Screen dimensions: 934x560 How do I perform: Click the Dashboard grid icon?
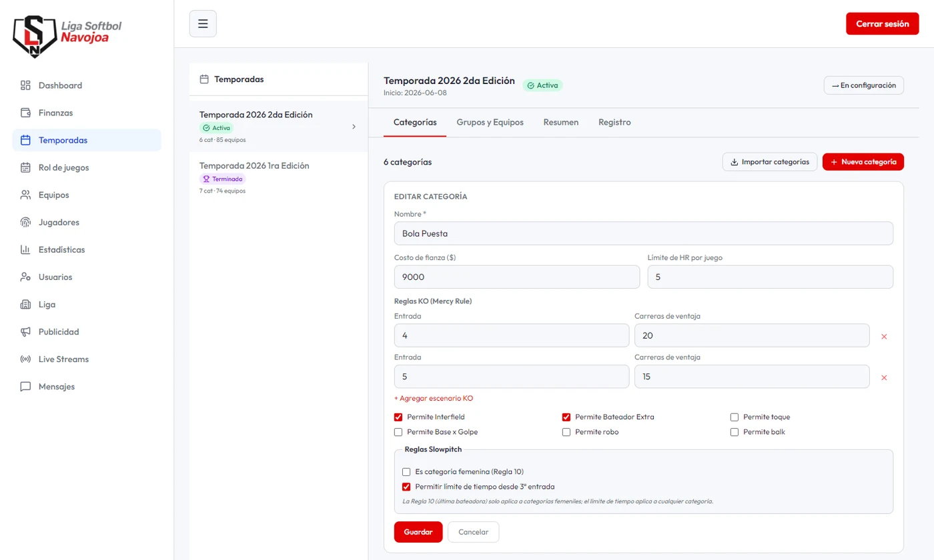pyautogui.click(x=26, y=85)
